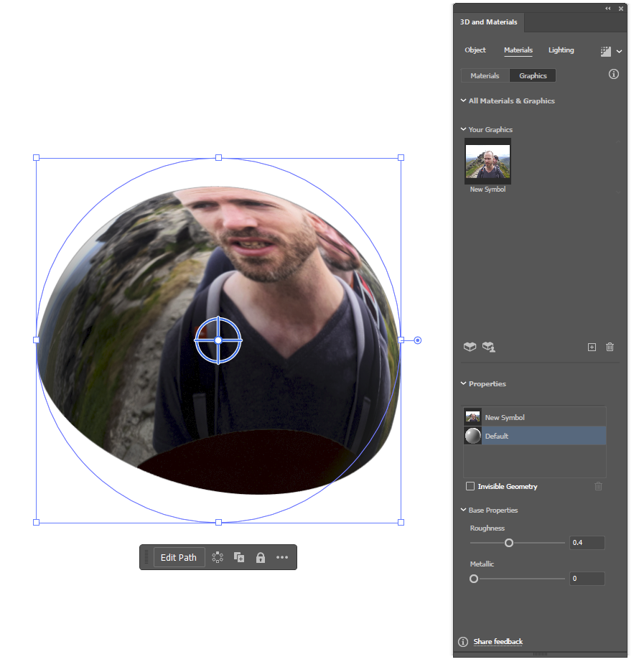
Task: Click the trash icon to delete graphic
Action: pos(610,347)
